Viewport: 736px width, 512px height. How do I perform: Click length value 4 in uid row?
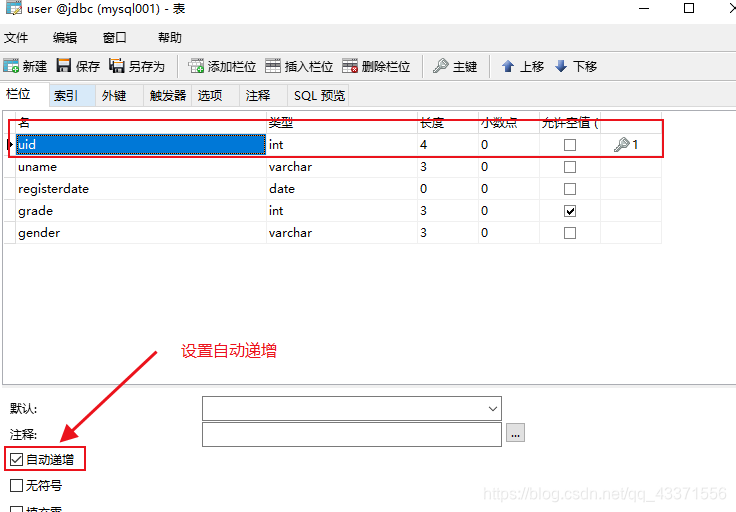pyautogui.click(x=423, y=145)
